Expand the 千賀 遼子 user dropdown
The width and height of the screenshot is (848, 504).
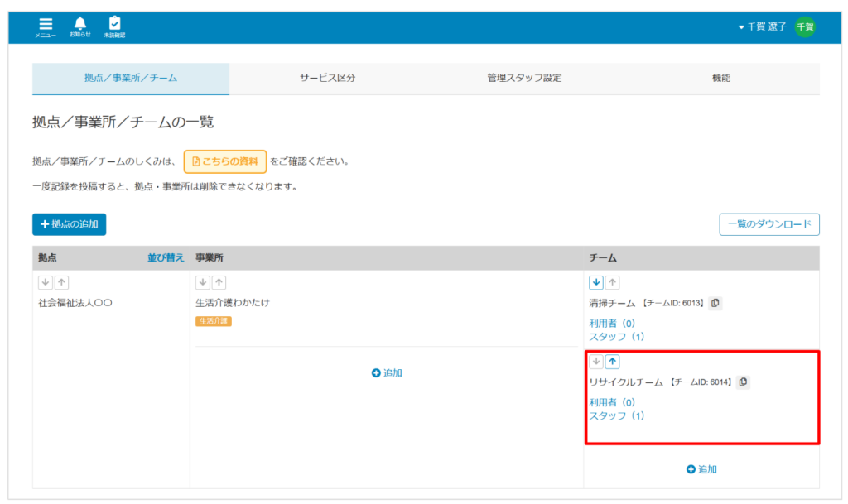tap(762, 27)
